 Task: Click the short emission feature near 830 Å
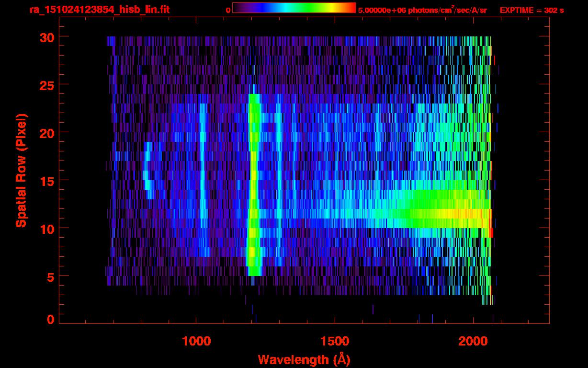pos(149,170)
